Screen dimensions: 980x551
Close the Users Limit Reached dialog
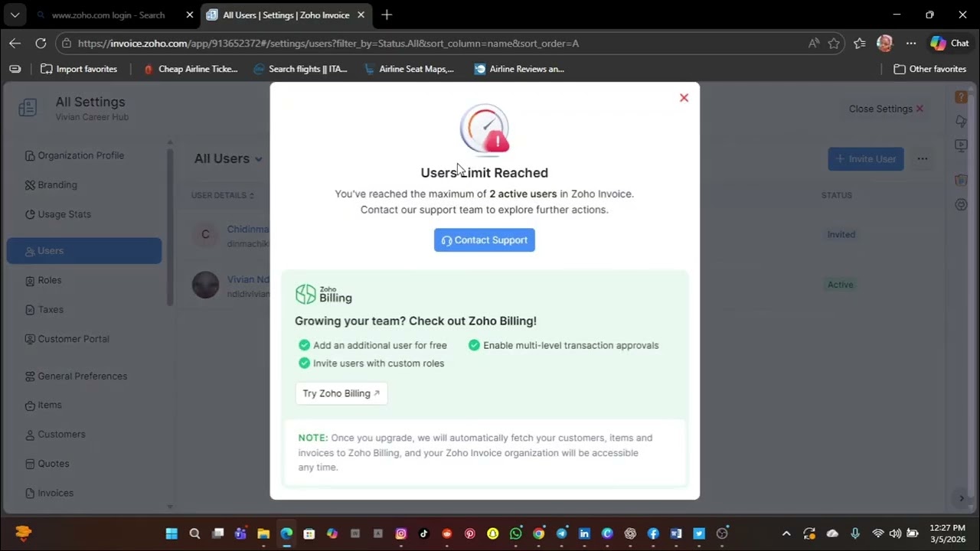[x=684, y=97]
